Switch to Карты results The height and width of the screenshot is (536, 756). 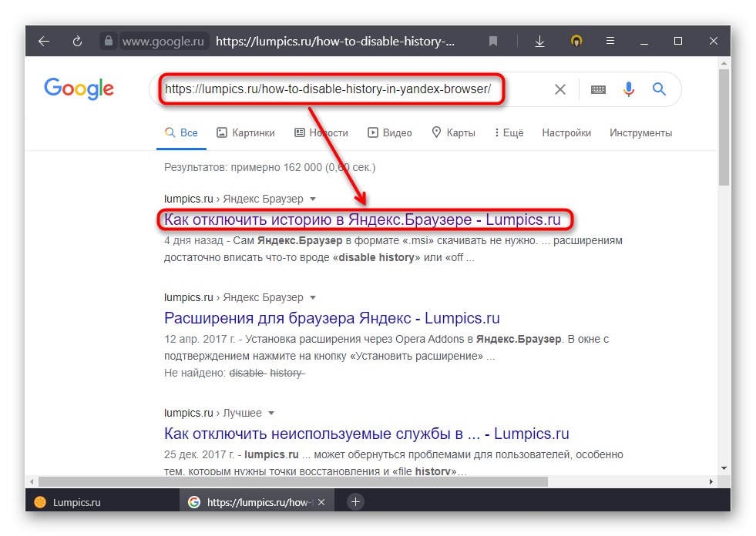[x=453, y=132]
